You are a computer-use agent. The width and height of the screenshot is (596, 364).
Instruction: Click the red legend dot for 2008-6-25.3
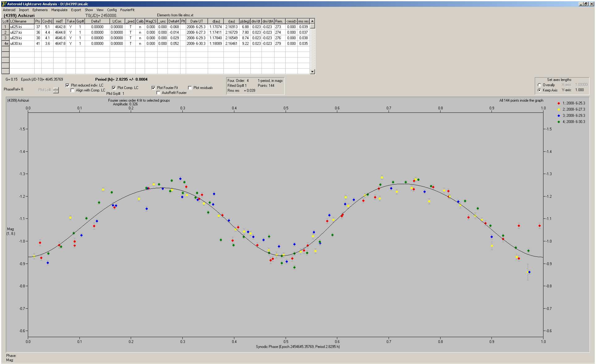point(559,103)
